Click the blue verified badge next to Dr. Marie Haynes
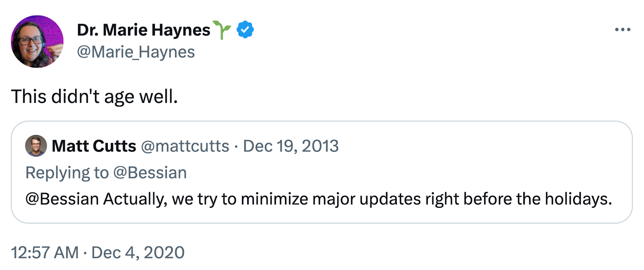Screen dimensions: 644x270 [x=245, y=29]
